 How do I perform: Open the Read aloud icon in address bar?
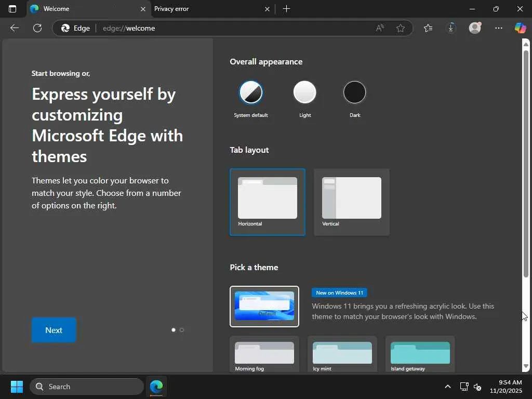pyautogui.click(x=380, y=28)
